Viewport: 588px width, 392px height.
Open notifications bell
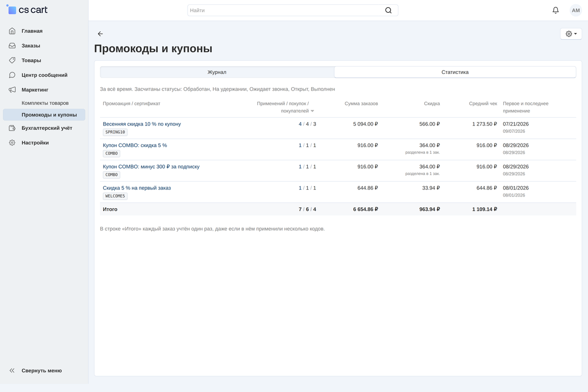click(556, 10)
